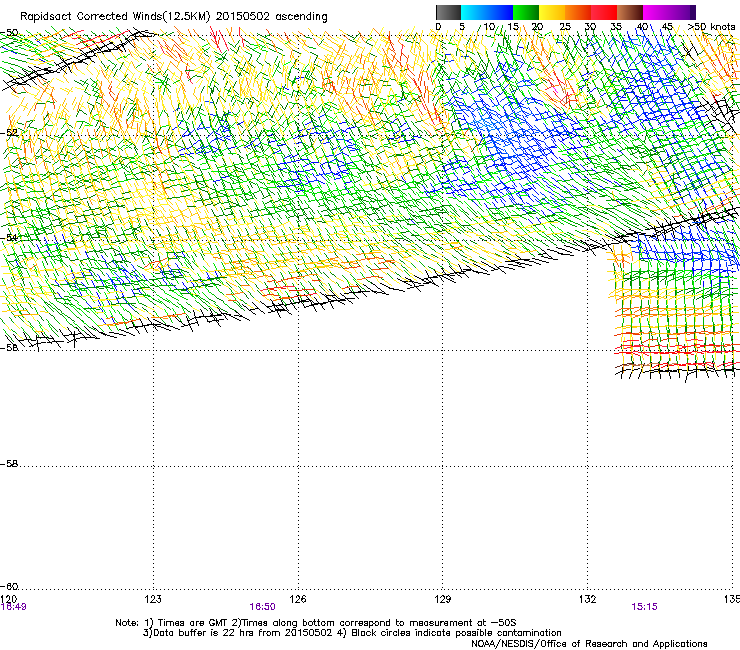Click the green 15-20 knots legend swatch
This screenshot has width=740, height=650.
(526, 12)
